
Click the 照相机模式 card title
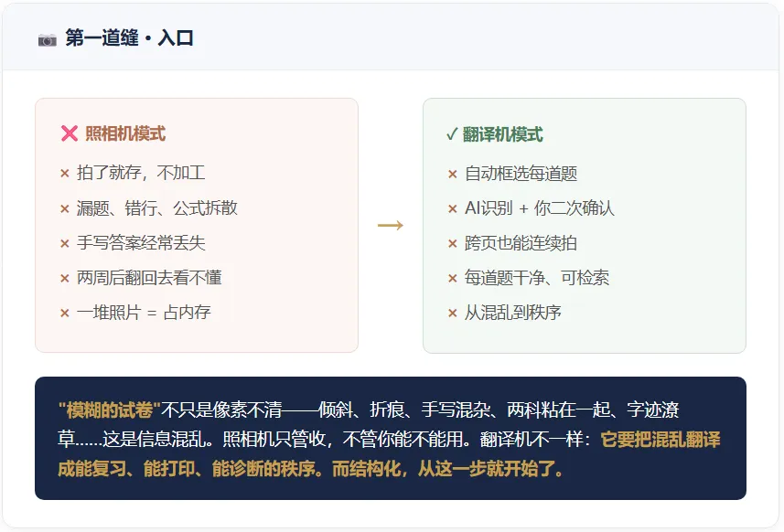(x=125, y=133)
